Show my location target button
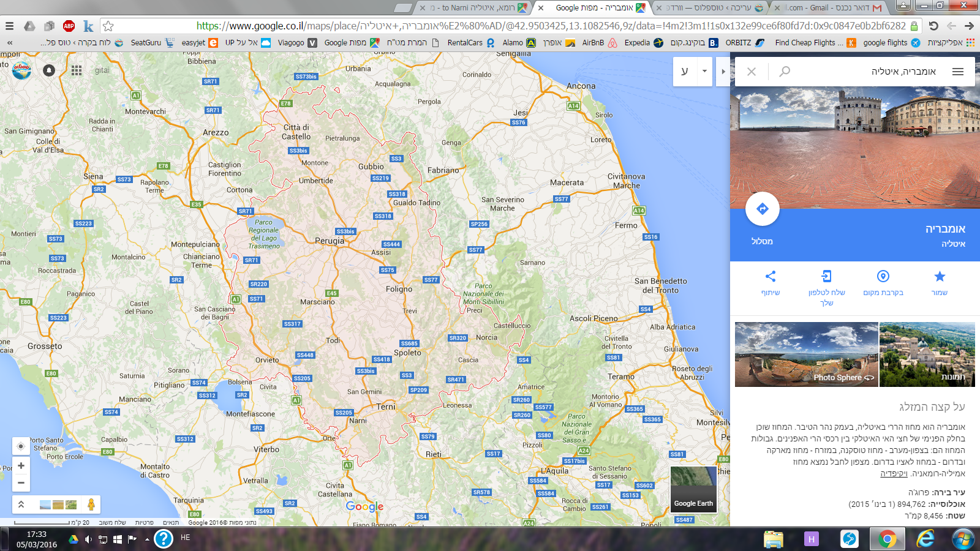Viewport: 980px width, 551px height. point(21,446)
